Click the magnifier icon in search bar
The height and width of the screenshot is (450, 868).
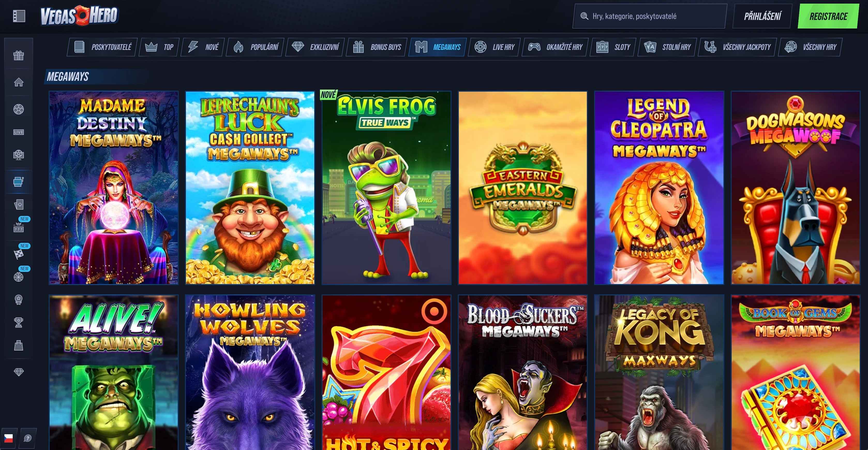[x=584, y=16]
